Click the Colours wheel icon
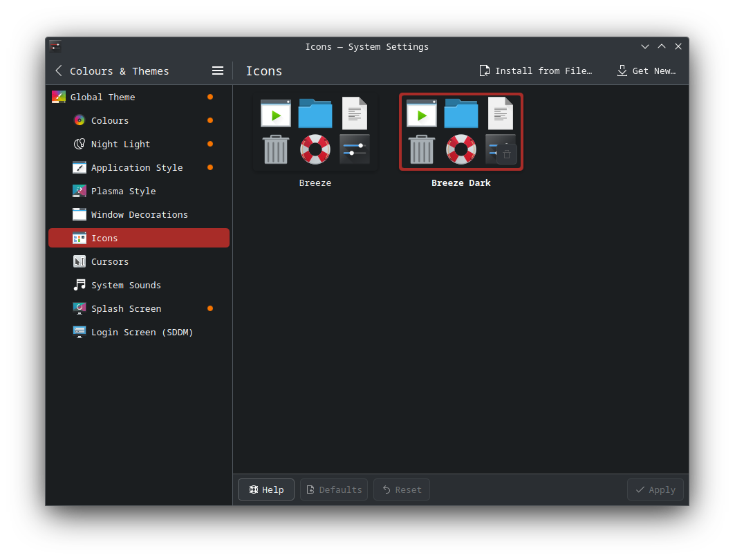Viewport: 735px width, 560px height. (x=80, y=120)
